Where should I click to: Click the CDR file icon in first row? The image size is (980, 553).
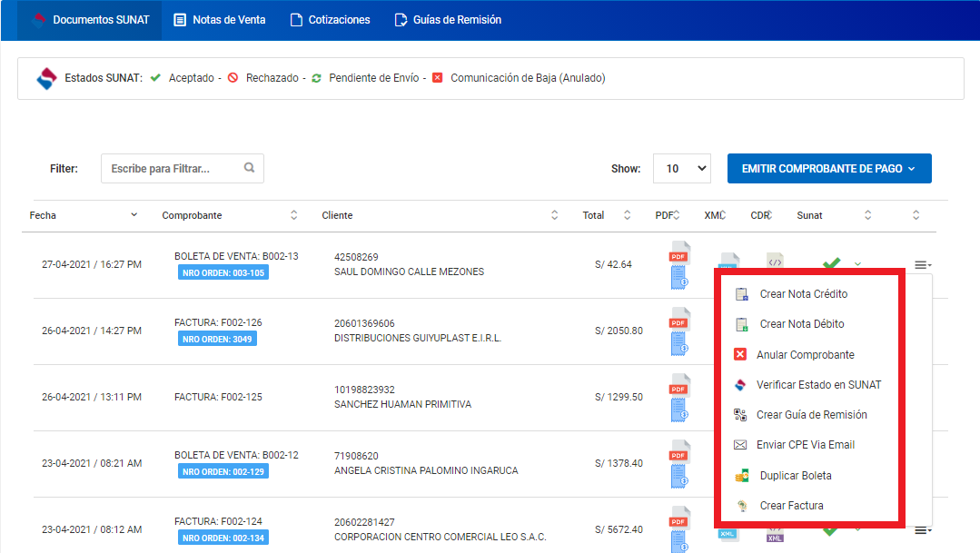tap(775, 262)
